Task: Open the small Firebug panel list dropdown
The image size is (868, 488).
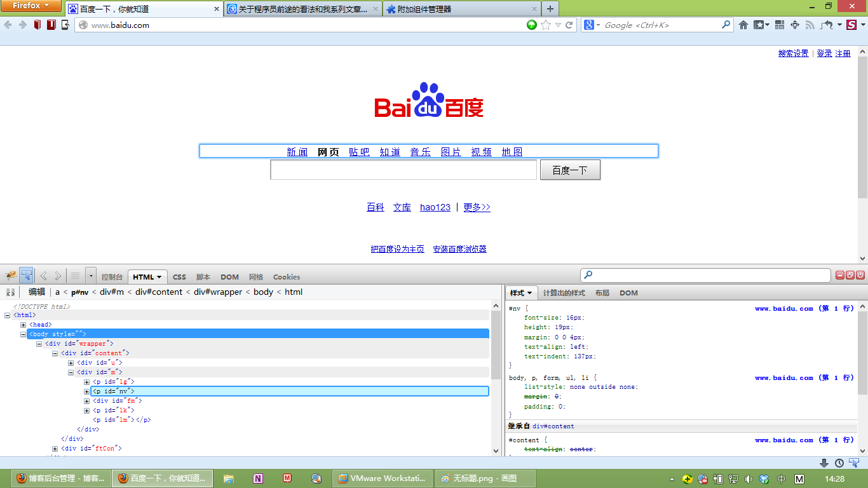Action: 91,276
